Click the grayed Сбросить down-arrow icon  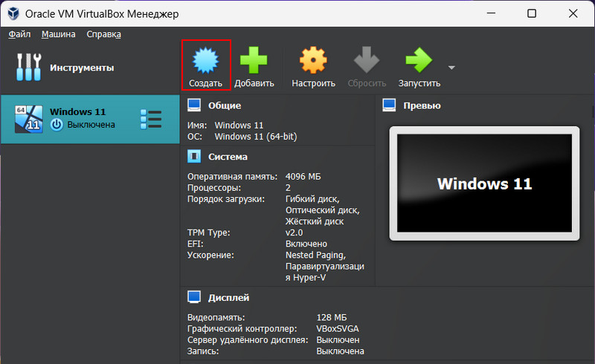[x=367, y=60]
